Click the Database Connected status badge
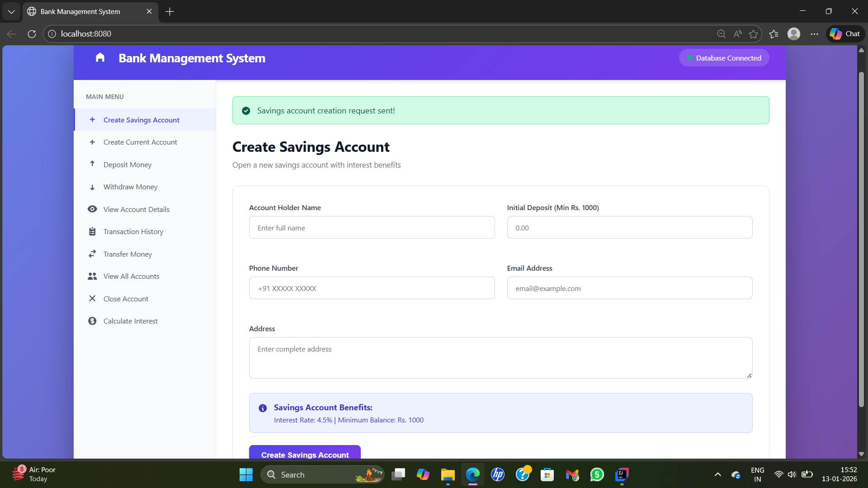Screen dimensions: 868x488 (724, 58)
